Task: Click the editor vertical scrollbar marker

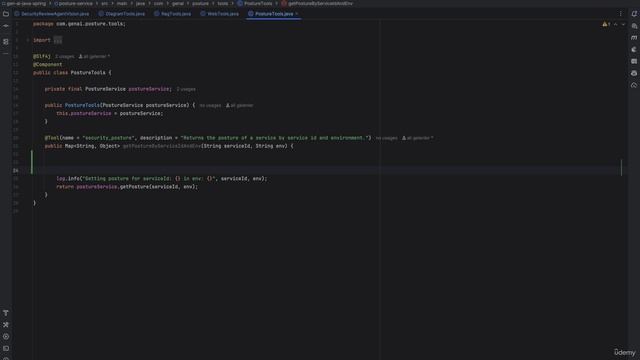Action: [x=622, y=167]
